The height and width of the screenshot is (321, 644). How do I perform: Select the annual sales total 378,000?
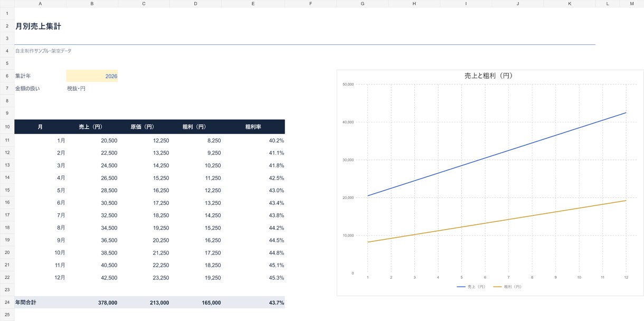tap(92, 303)
